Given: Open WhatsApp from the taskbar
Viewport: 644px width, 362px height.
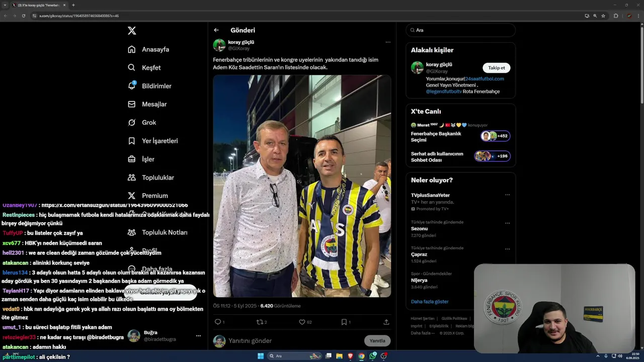Looking at the screenshot, I should click(x=373, y=356).
